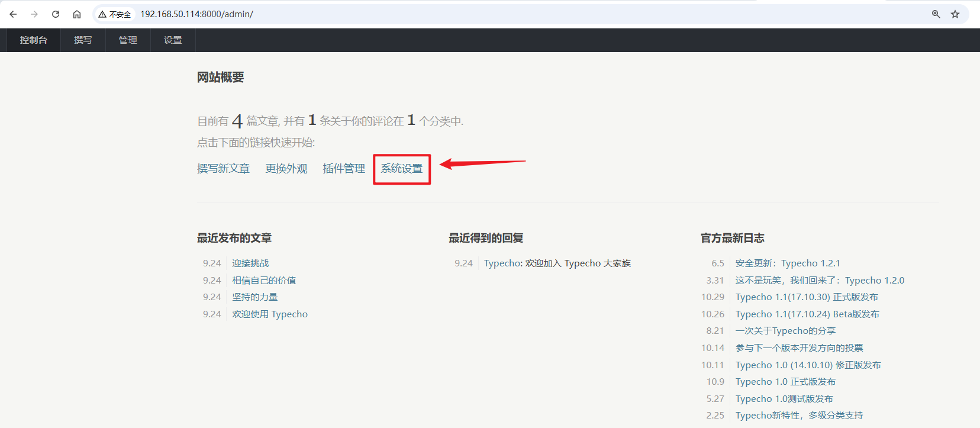The image size is (980, 428).
Task: Open log entry Typecho 1.1(17.10.30) 正式版发布
Action: (x=807, y=297)
